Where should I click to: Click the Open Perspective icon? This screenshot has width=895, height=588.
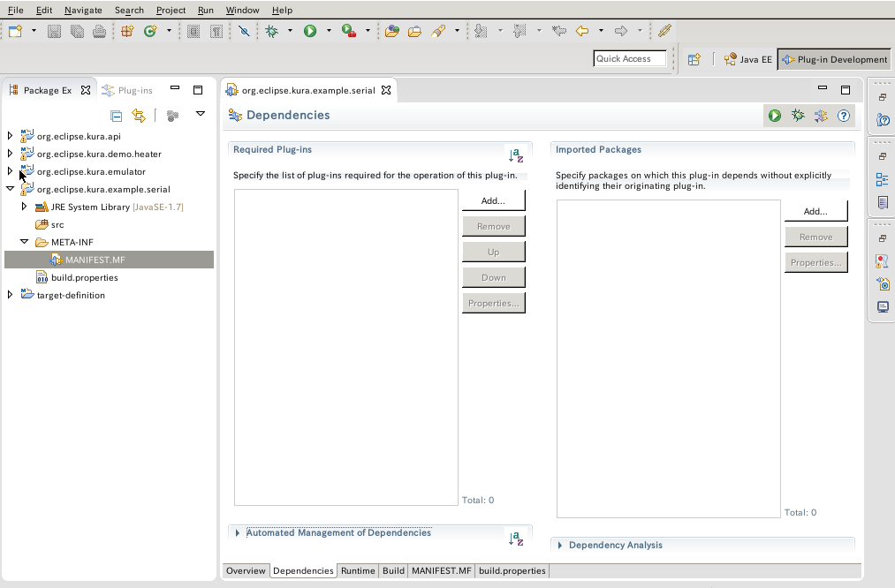point(694,59)
